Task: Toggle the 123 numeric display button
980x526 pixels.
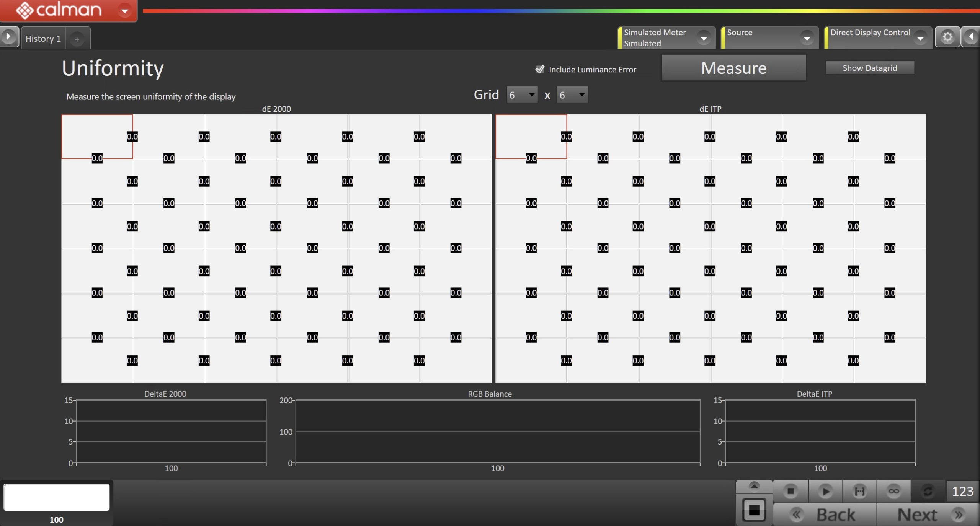Action: (962, 491)
